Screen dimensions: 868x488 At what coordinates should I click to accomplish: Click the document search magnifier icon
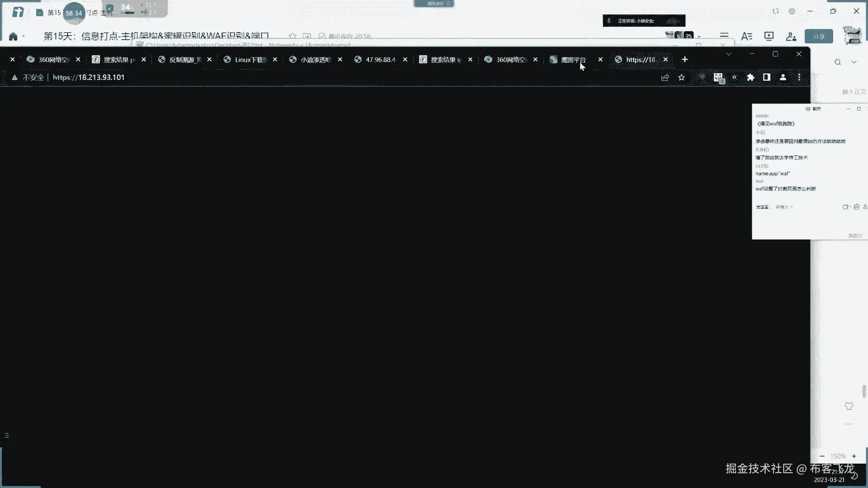838,62
